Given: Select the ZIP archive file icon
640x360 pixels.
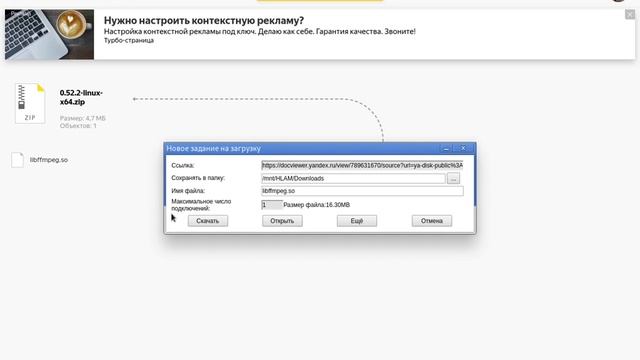Looking at the screenshot, I should click(30, 103).
